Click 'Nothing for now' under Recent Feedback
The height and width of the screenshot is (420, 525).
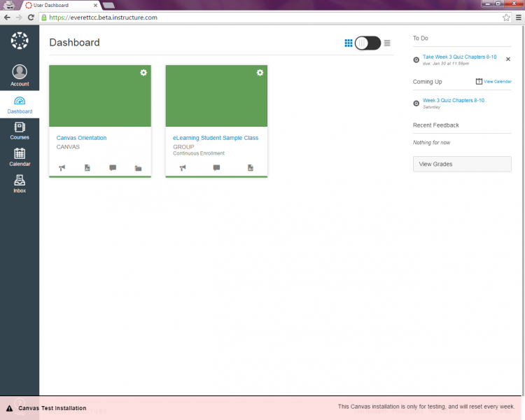[x=431, y=143]
